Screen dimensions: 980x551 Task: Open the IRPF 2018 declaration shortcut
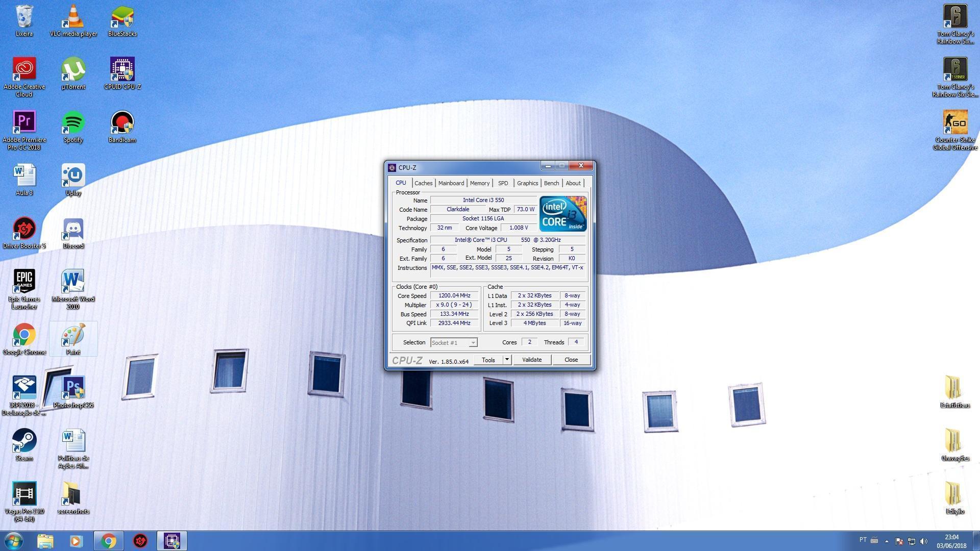coord(24,396)
